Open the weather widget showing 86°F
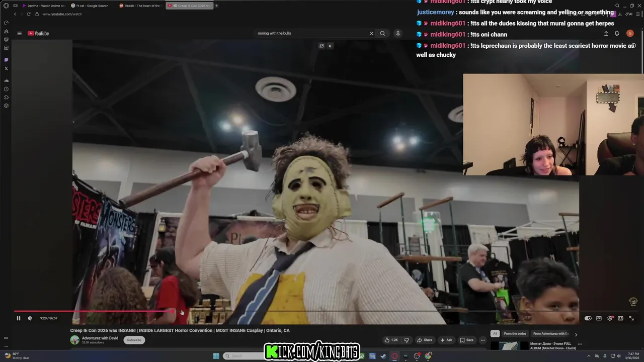 click(x=17, y=356)
